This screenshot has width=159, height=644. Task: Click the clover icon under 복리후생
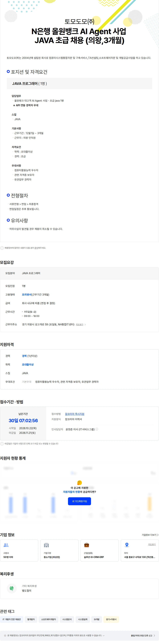pyautogui.click(x=11, y=588)
